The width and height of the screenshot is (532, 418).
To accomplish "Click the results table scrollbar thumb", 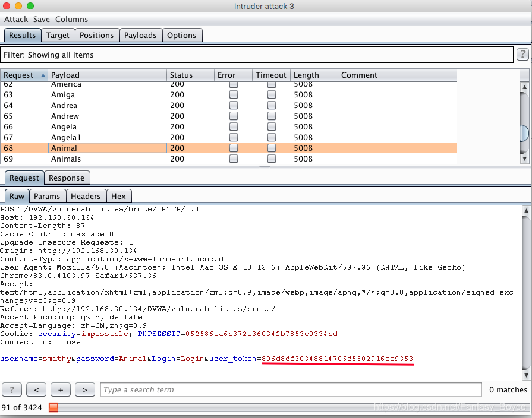I will pyautogui.click(x=524, y=134).
